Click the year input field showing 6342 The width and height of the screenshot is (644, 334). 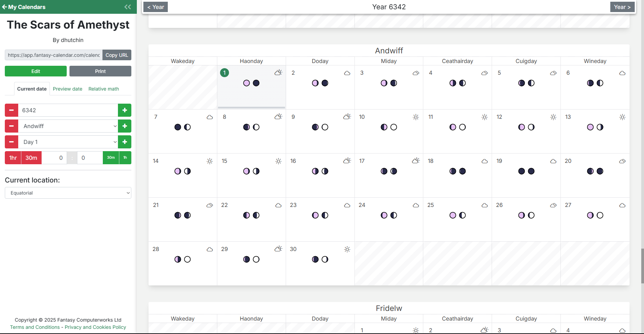[68, 110]
